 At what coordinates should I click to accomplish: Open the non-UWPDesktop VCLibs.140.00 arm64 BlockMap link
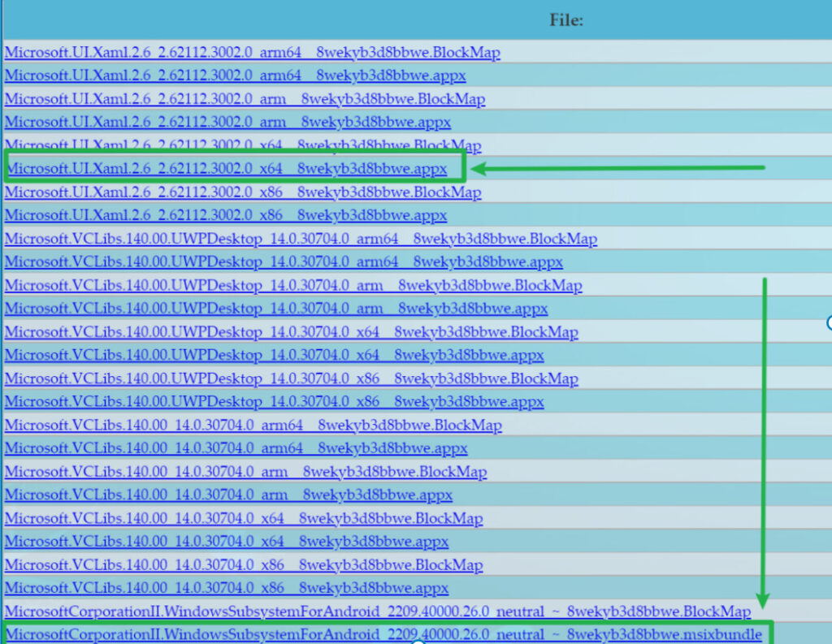coord(253,426)
